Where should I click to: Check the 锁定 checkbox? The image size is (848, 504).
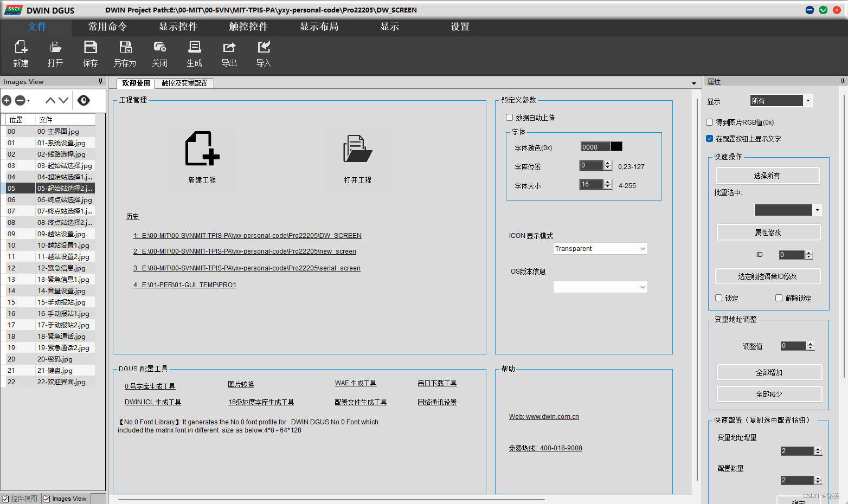pos(718,298)
